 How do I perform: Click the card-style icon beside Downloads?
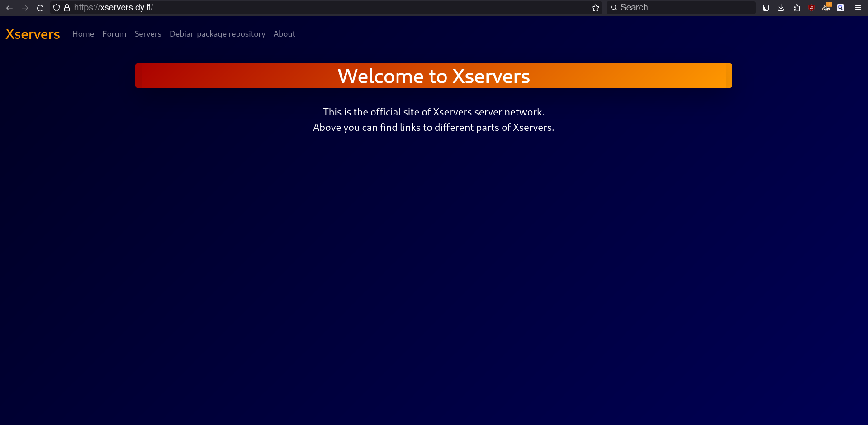point(766,8)
